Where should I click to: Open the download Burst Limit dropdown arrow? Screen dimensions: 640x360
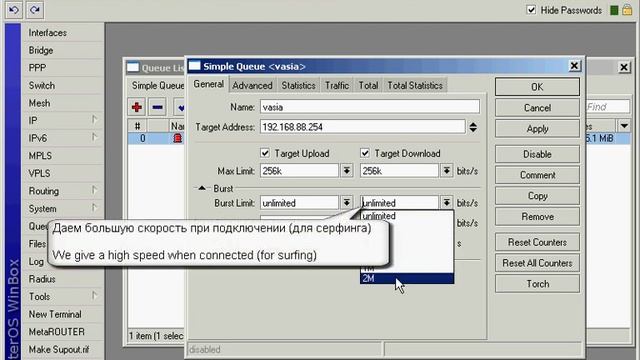click(x=447, y=202)
